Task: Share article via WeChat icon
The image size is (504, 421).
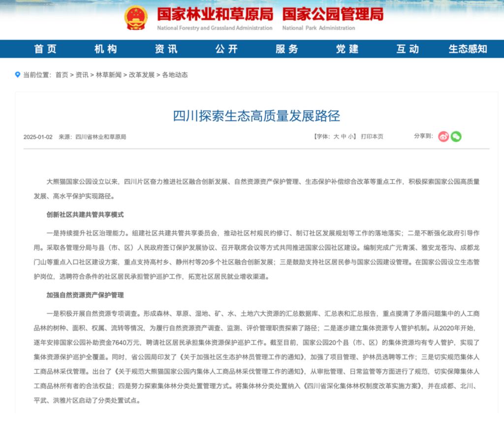Action: coord(456,137)
